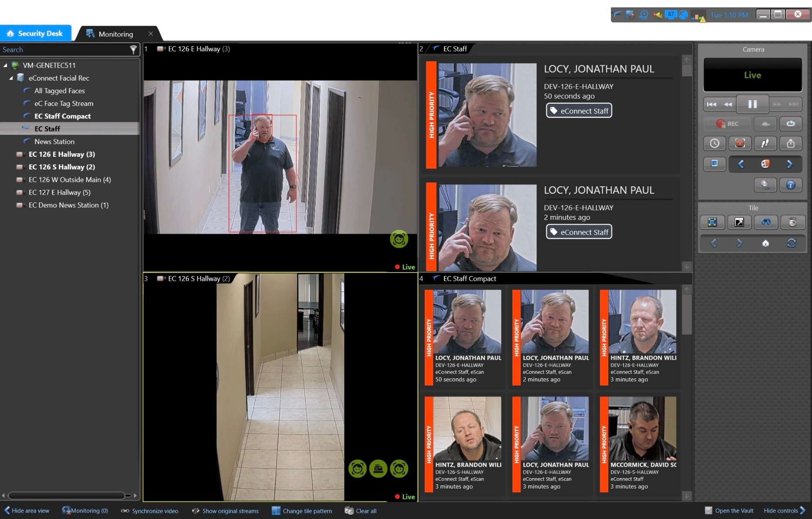The image size is (812, 519).
Task: Click Change tile pattern
Action: 302,511
